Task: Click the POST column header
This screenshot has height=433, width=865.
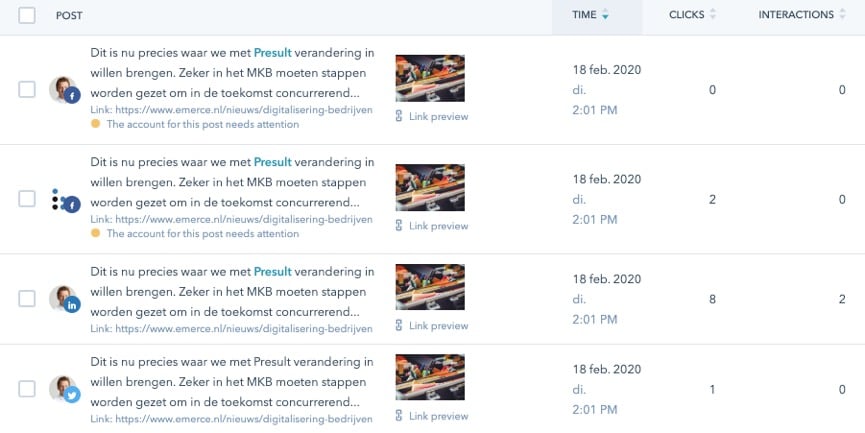Action: pos(69,15)
